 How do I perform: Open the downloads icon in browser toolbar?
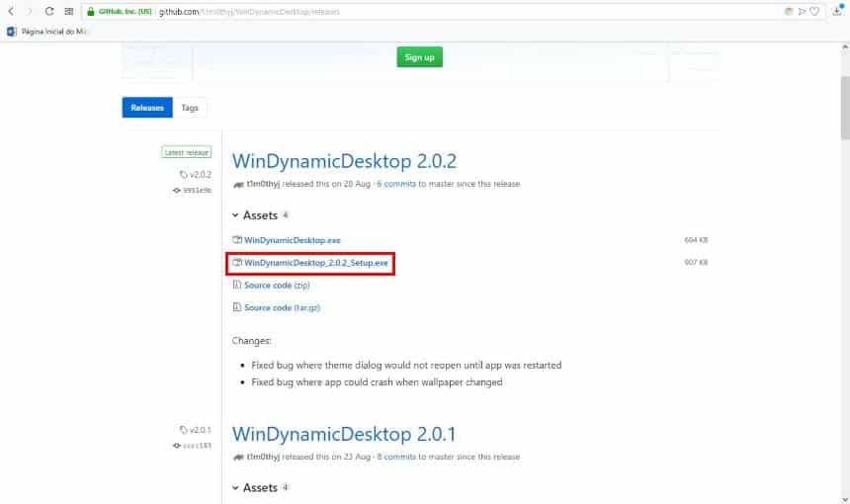point(837,10)
